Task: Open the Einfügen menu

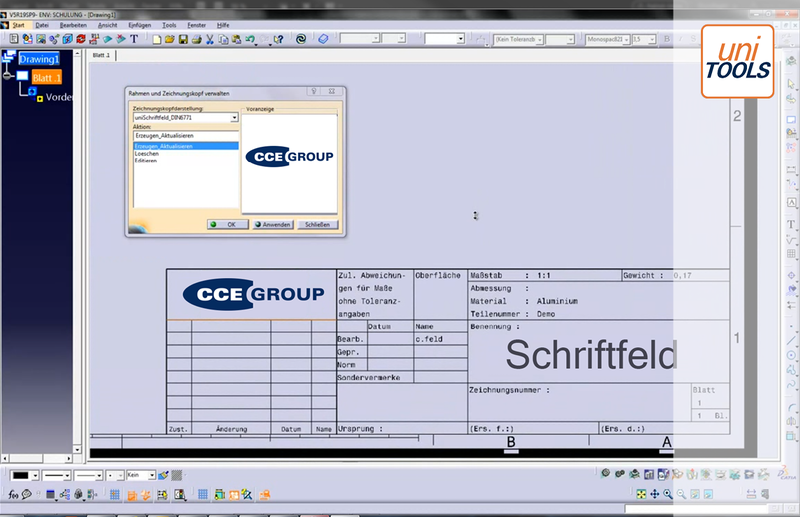Action: click(139, 25)
